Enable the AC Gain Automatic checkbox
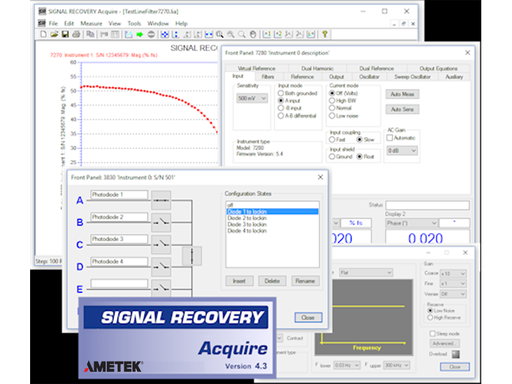Viewport: 512px width, 384px height. [x=389, y=138]
